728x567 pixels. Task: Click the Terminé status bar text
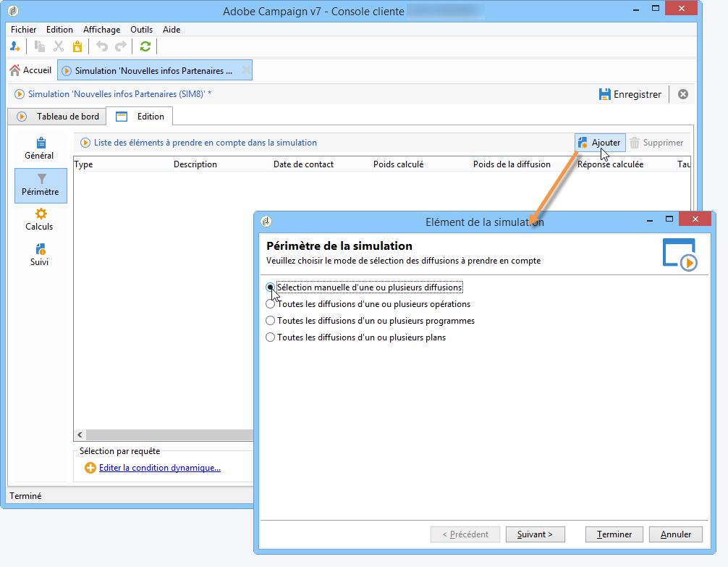[x=25, y=496]
